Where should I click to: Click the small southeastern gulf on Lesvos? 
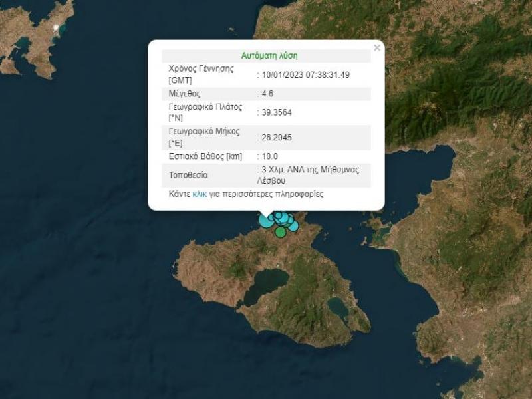pos(338,308)
